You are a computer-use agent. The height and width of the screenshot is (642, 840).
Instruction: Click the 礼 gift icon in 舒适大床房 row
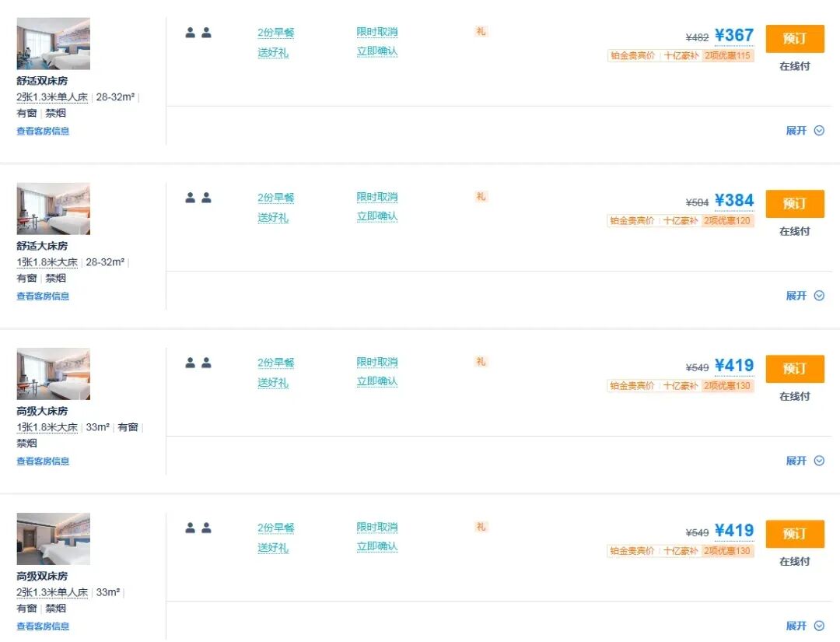pyautogui.click(x=481, y=197)
